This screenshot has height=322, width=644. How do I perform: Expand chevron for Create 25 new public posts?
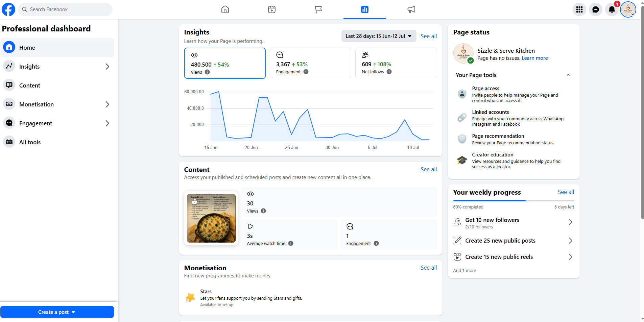coord(570,241)
